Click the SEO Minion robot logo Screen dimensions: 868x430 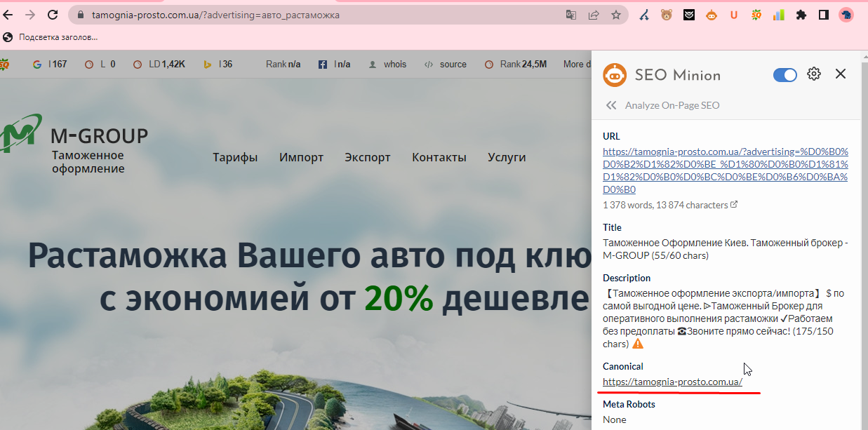pos(615,75)
